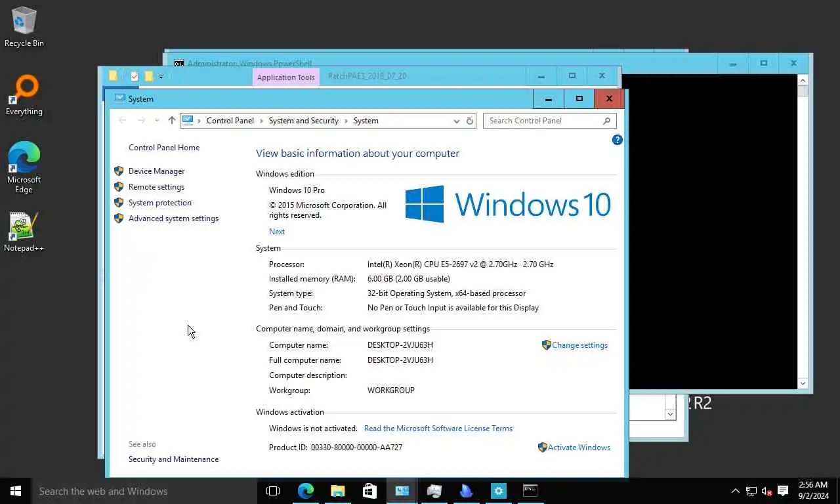Launch Microsoft Edge from the taskbar
Viewport: 840px width, 504px height.
tap(306, 491)
